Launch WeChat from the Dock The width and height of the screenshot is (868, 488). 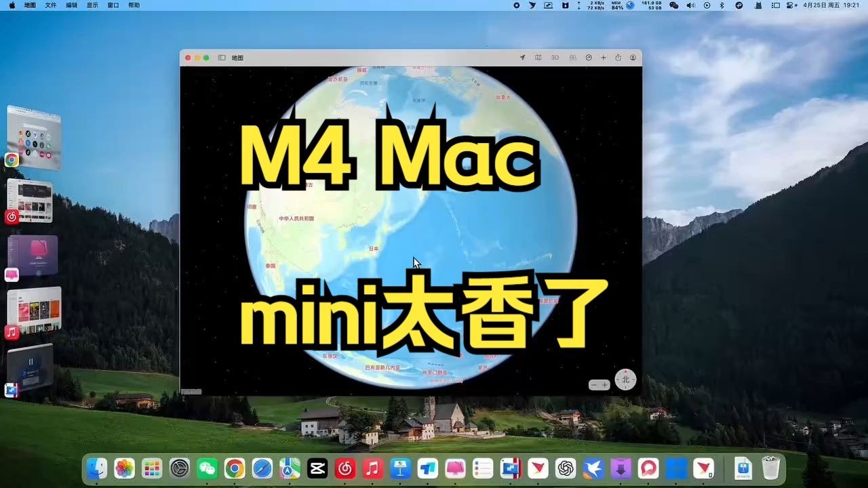(207, 468)
